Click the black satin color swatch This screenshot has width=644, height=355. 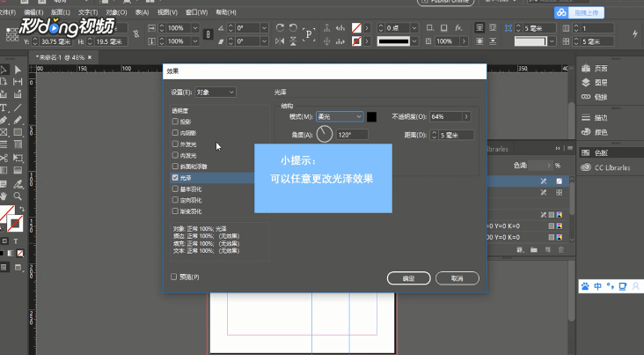[x=371, y=117]
